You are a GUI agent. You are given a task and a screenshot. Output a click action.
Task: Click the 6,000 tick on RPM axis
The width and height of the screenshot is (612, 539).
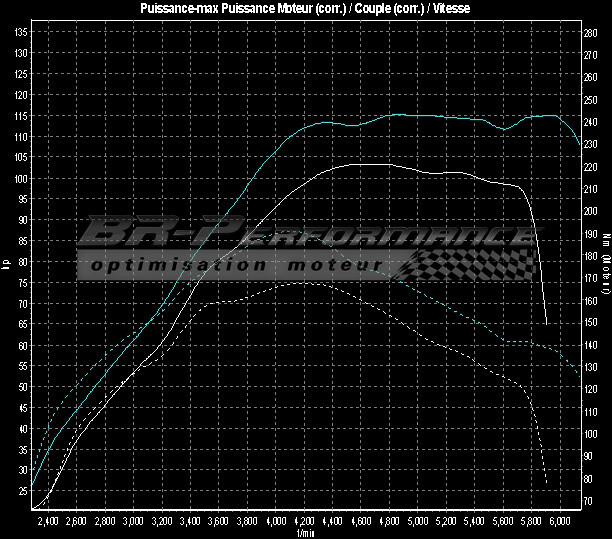563,522
